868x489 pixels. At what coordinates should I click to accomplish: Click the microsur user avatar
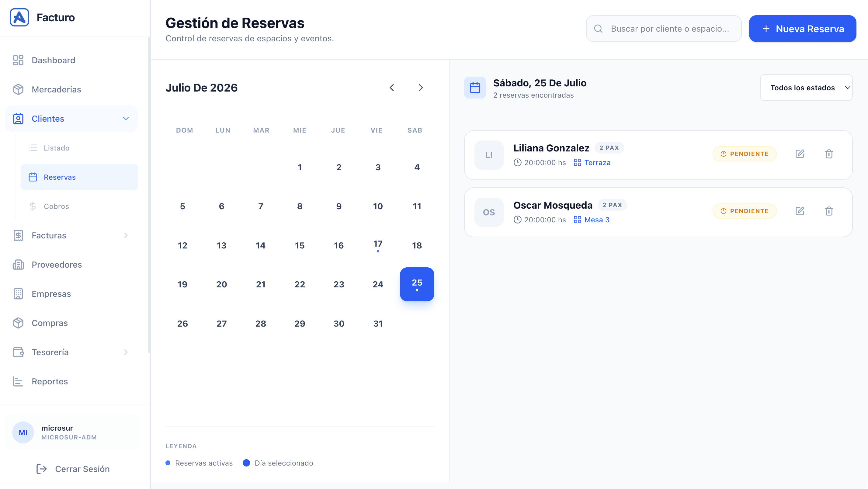tap(23, 432)
